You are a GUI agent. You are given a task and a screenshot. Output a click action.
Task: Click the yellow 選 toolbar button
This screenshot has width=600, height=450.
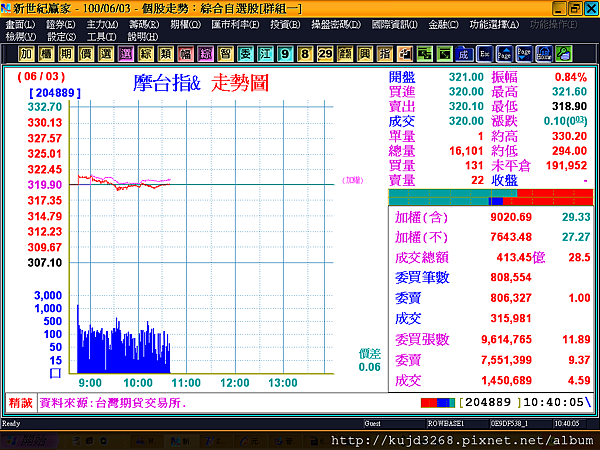point(106,54)
